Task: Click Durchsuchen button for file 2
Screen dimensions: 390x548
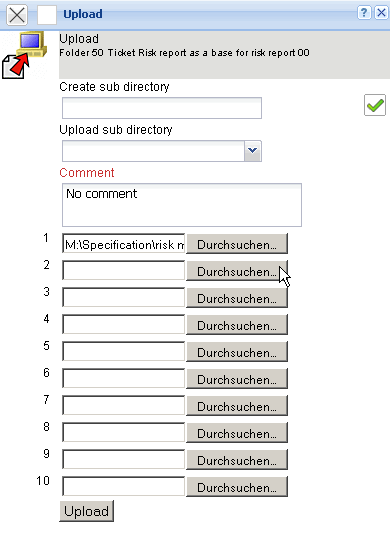Action: click(x=237, y=271)
